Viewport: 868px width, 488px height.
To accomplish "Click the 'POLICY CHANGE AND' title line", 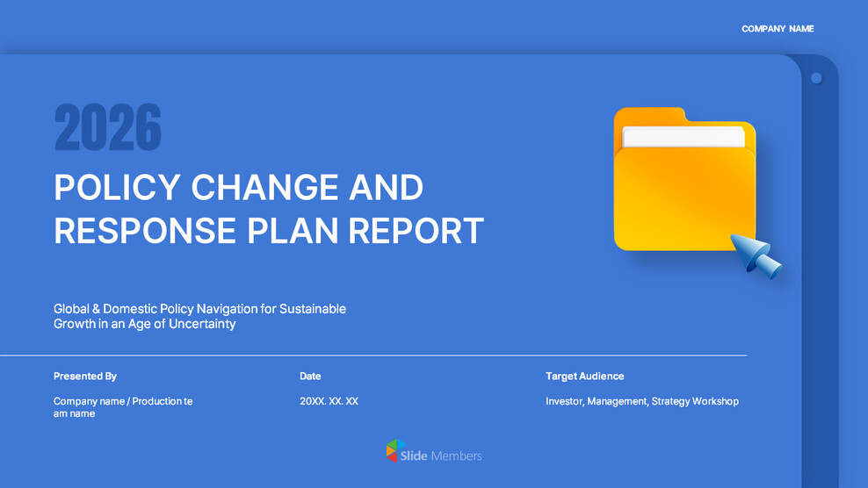I will pos(239,187).
